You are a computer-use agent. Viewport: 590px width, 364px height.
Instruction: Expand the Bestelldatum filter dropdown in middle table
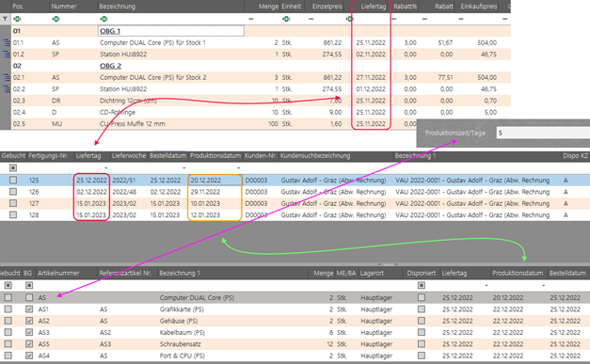click(184, 168)
